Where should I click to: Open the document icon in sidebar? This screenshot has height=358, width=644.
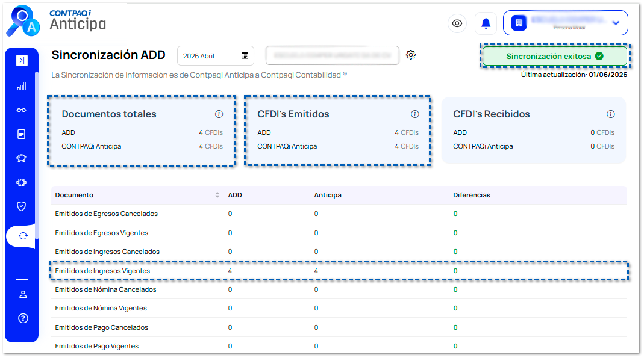point(21,134)
